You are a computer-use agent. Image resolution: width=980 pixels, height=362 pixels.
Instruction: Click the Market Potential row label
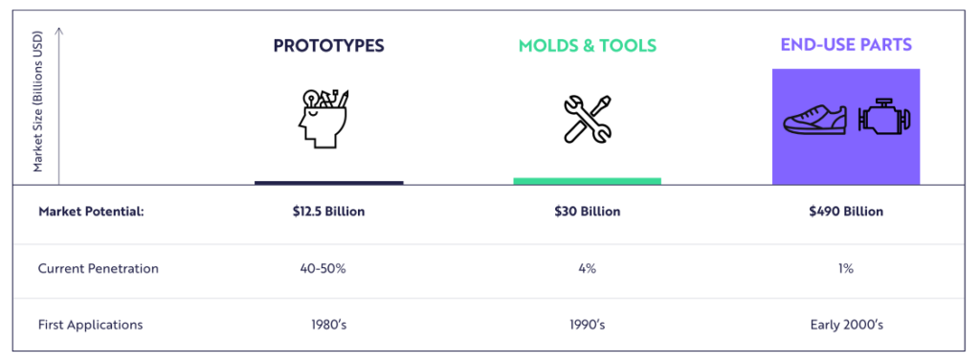point(91,212)
